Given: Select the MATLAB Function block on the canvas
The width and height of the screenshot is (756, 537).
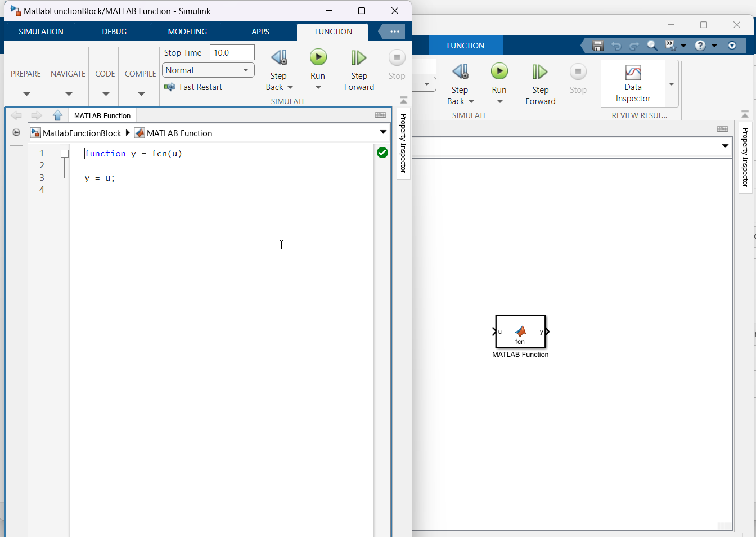Looking at the screenshot, I should click(x=520, y=332).
